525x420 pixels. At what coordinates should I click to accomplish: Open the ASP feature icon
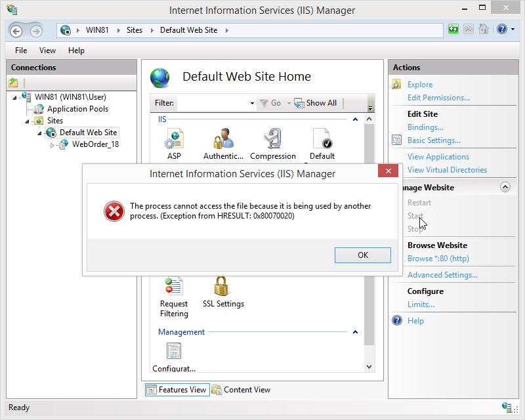[174, 138]
